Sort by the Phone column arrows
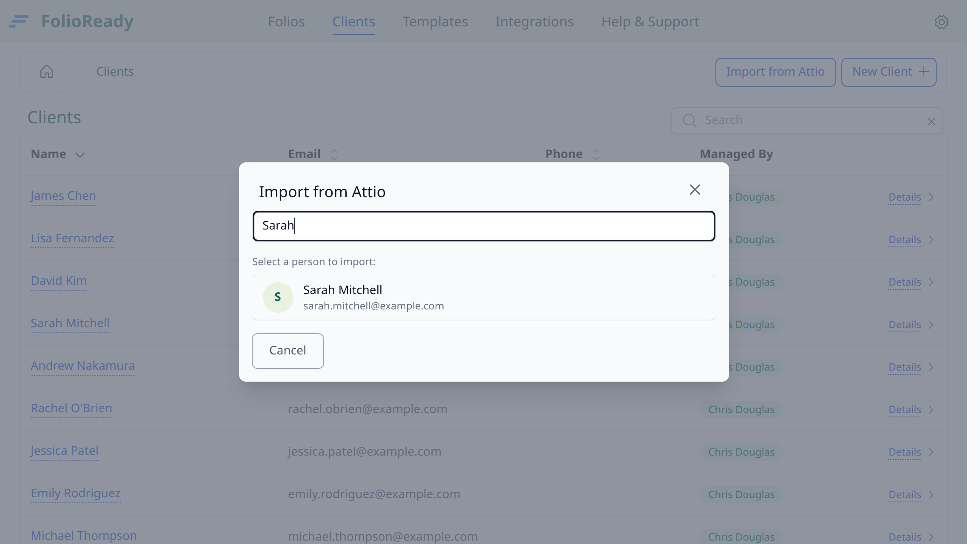Screen dimensions: 980x544 point(596,155)
